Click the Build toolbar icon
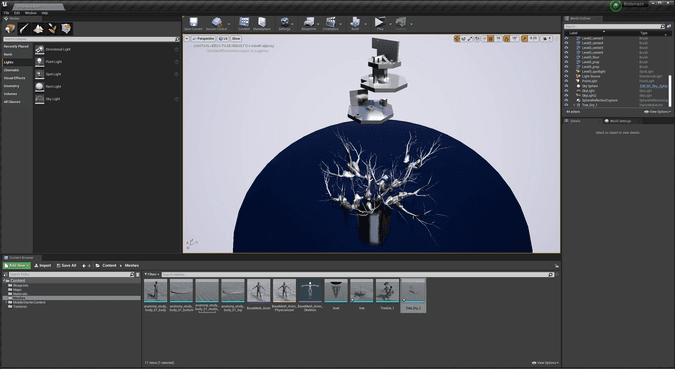The image size is (675, 369). pyautogui.click(x=355, y=24)
